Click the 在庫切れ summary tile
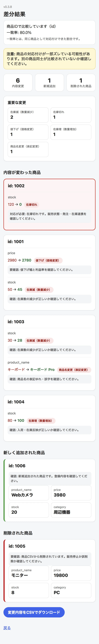 coord(71,115)
